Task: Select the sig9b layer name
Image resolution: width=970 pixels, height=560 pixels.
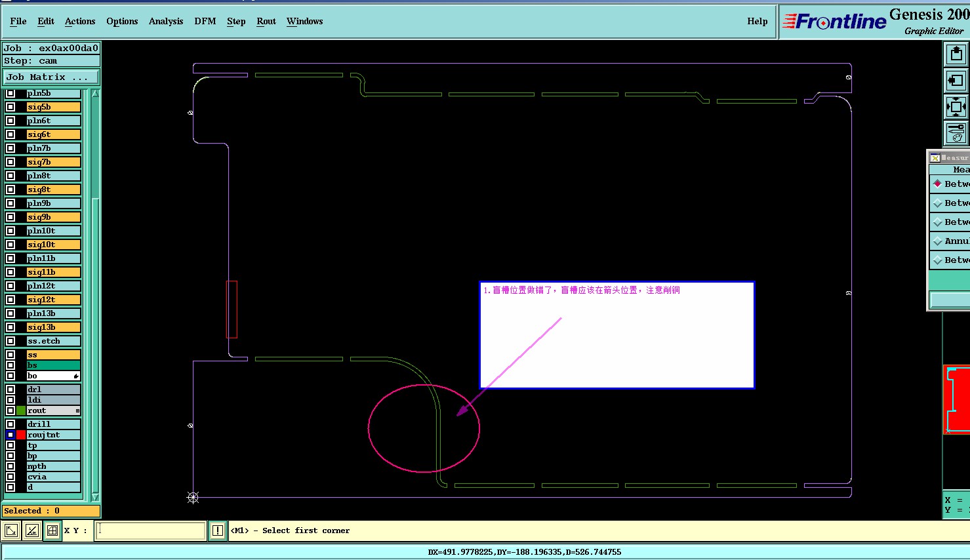Action: [54, 217]
